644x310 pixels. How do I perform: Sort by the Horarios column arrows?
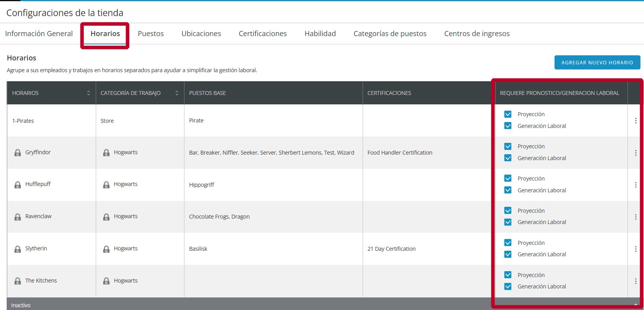(x=89, y=93)
